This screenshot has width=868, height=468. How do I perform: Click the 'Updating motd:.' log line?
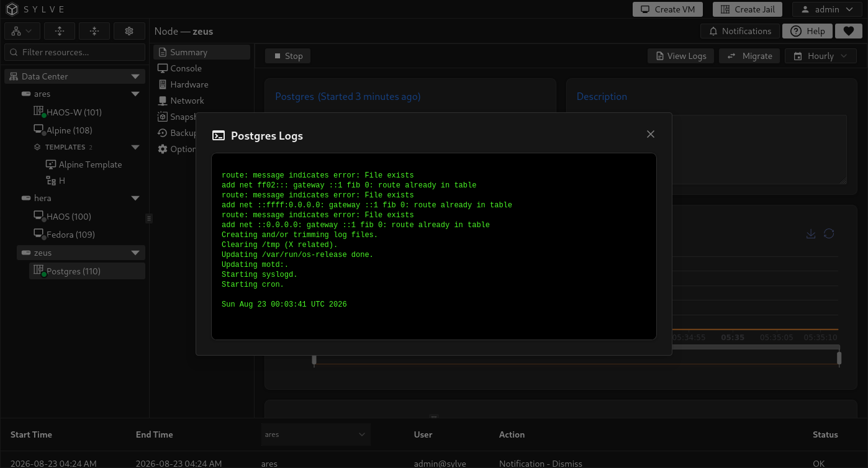coord(255,264)
